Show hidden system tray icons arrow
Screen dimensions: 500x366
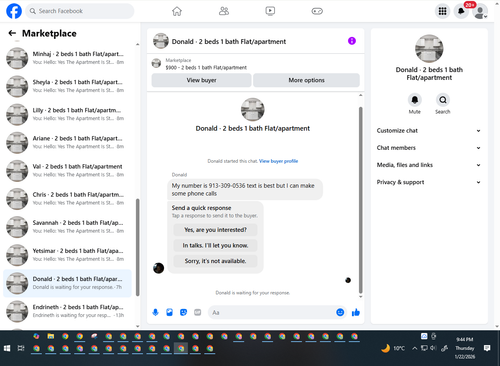click(x=414, y=348)
